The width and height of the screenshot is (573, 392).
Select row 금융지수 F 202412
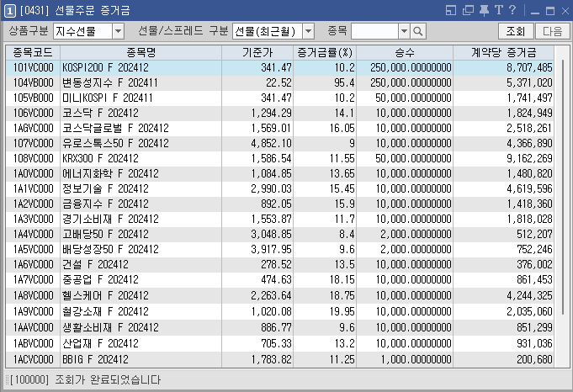280,204
